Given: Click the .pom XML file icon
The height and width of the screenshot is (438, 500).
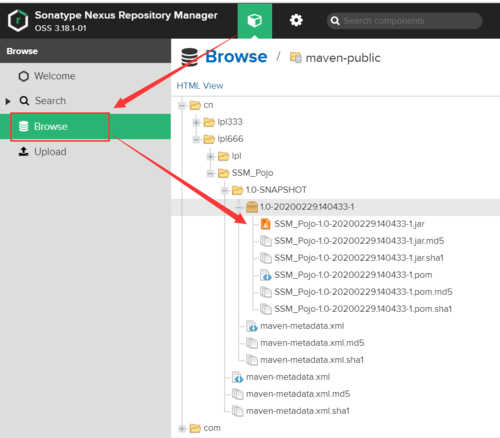Looking at the screenshot, I should (266, 275).
